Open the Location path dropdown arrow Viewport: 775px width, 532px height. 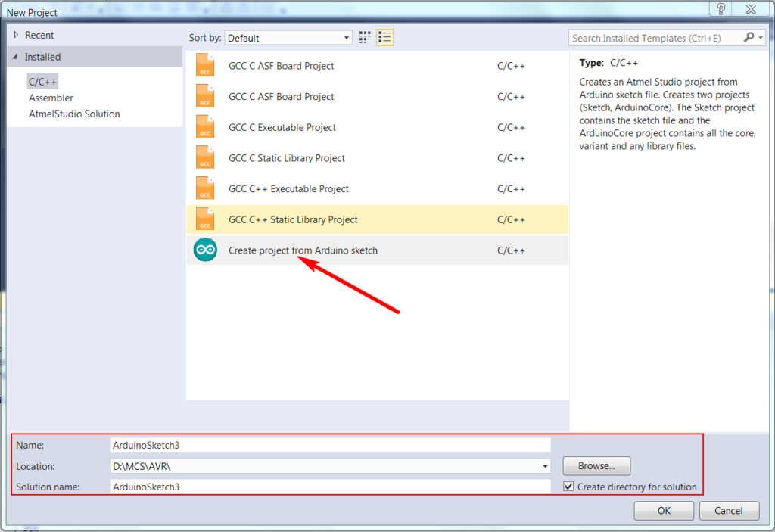point(545,467)
